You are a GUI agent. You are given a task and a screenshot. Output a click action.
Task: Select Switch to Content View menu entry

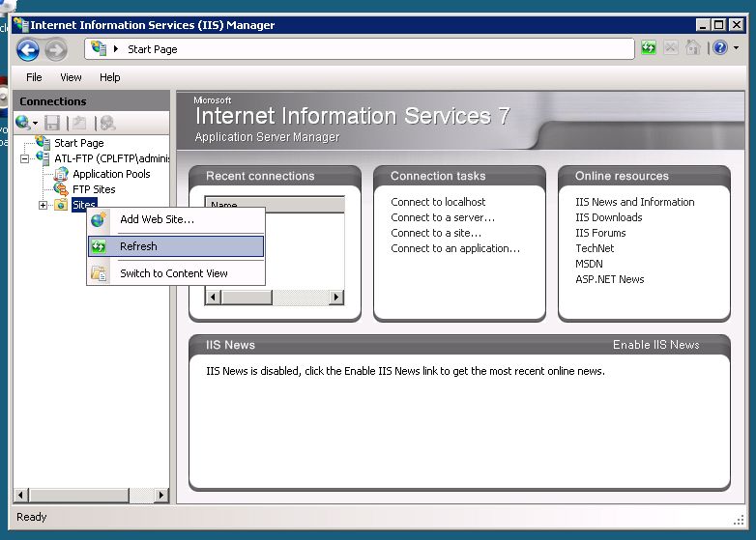coord(174,273)
